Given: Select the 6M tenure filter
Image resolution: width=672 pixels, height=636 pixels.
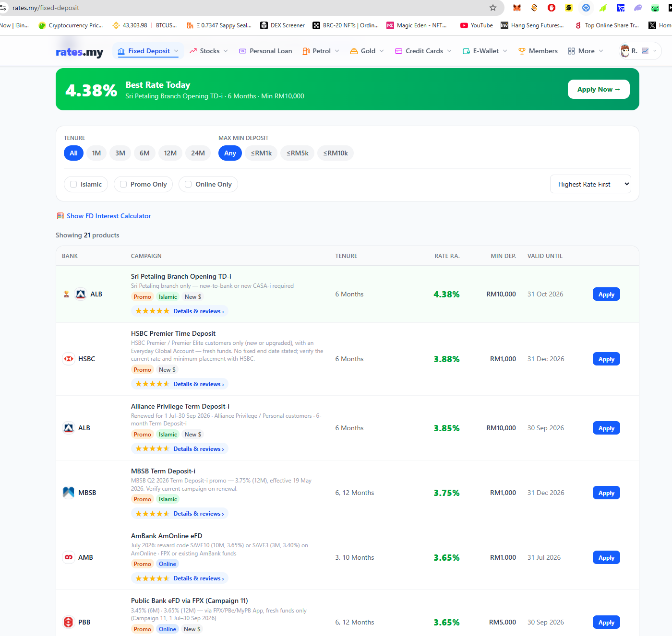Looking at the screenshot, I should 145,153.
